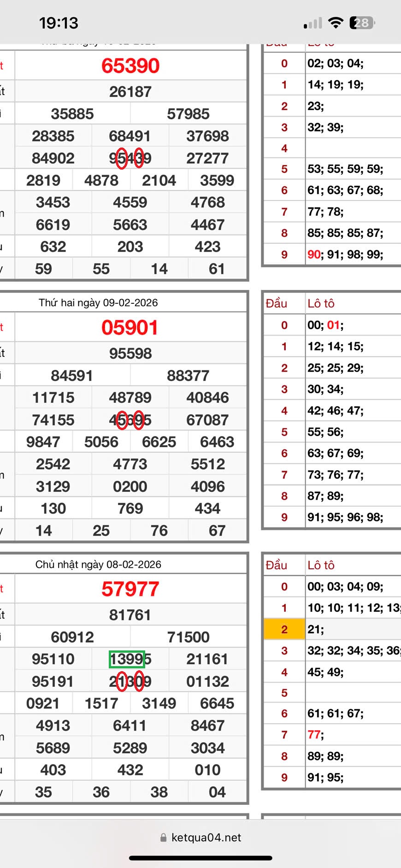This screenshot has height=868, width=401.
Task: Select the special prize number 65390
Action: coord(130,66)
